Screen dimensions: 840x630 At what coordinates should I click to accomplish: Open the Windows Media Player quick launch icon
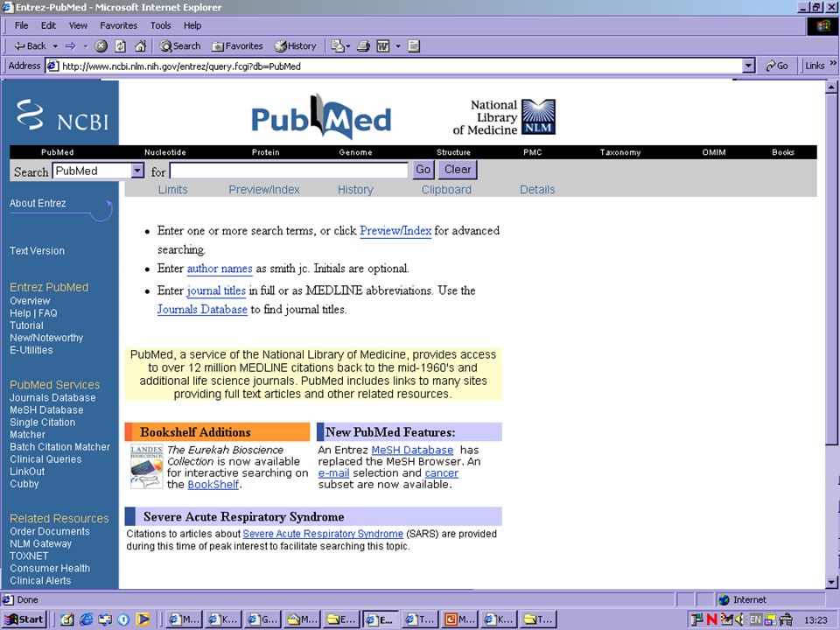click(143, 619)
